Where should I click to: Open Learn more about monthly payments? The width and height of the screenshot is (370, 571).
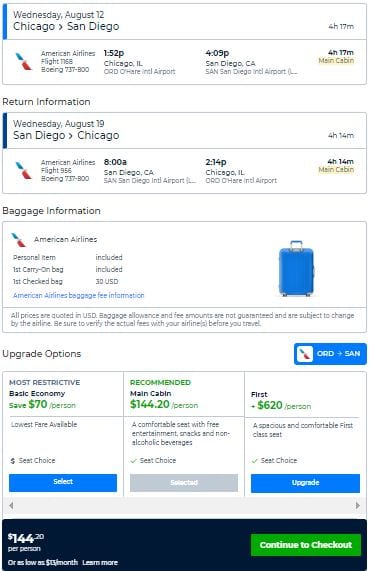click(100, 563)
